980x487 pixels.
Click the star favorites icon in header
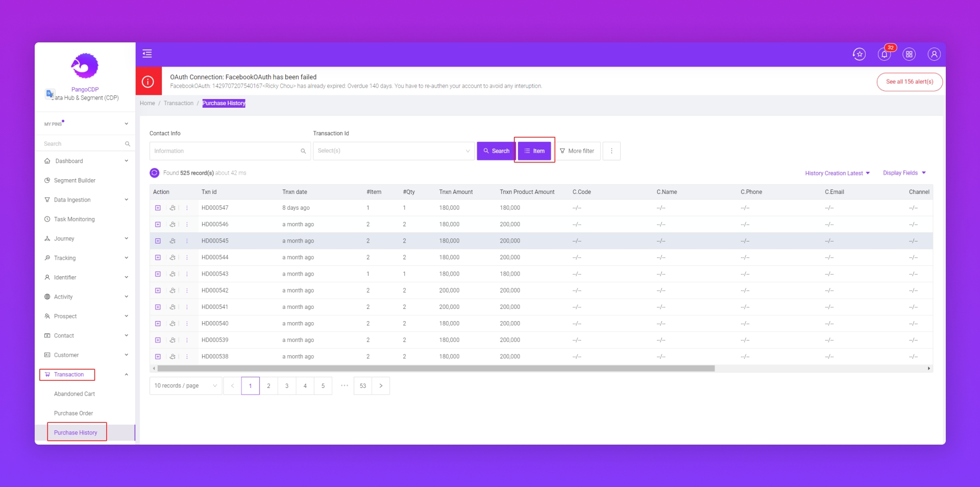click(x=859, y=54)
